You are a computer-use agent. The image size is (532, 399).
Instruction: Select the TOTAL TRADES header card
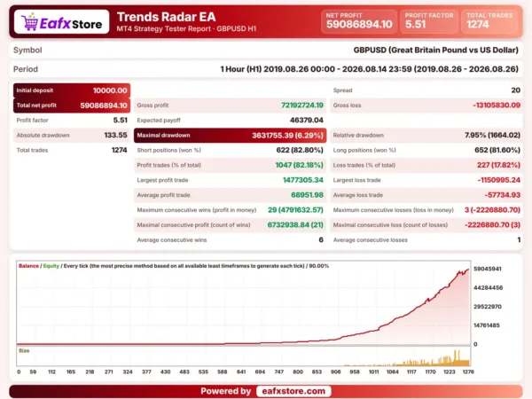489,21
